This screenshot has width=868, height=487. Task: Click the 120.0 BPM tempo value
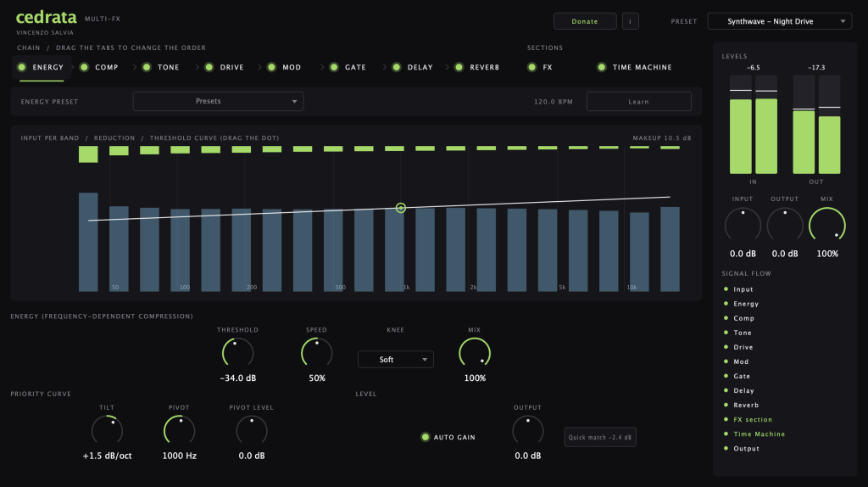click(553, 102)
